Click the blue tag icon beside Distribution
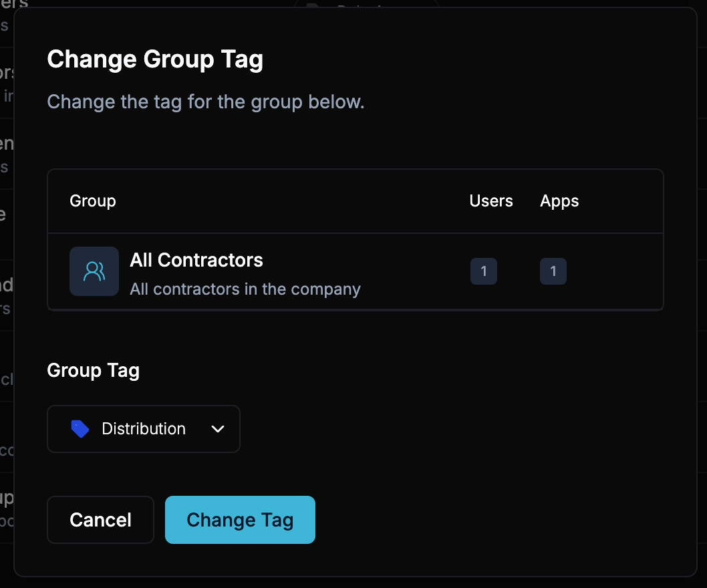This screenshot has height=588, width=707. point(80,429)
